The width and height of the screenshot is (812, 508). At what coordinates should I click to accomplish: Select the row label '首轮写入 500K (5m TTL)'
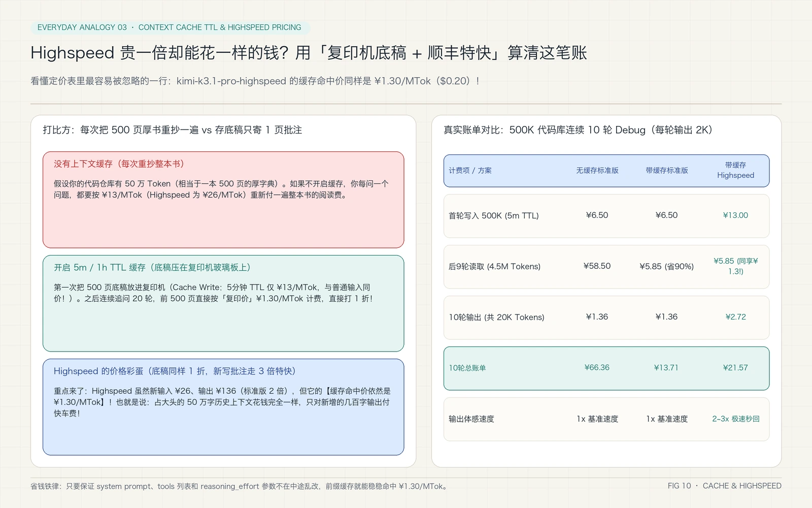tap(493, 216)
